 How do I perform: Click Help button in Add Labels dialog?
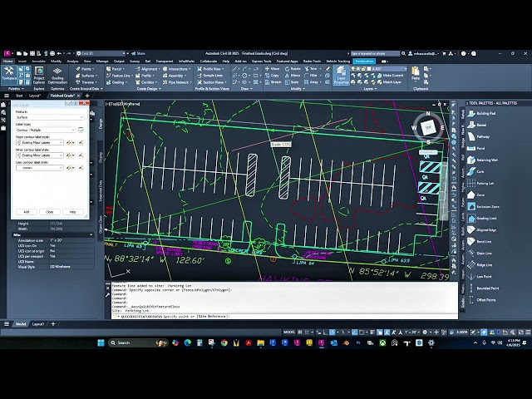pyautogui.click(x=72, y=212)
